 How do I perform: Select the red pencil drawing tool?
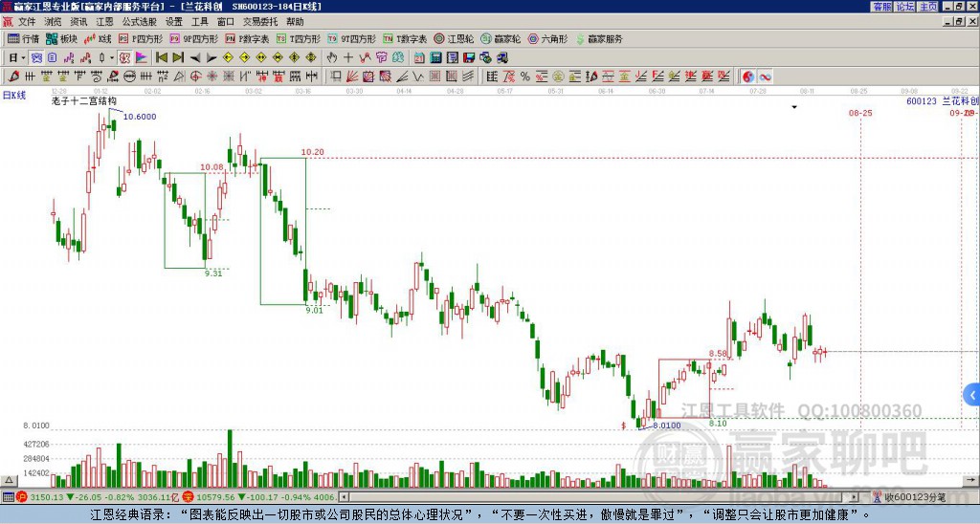click(x=13, y=76)
